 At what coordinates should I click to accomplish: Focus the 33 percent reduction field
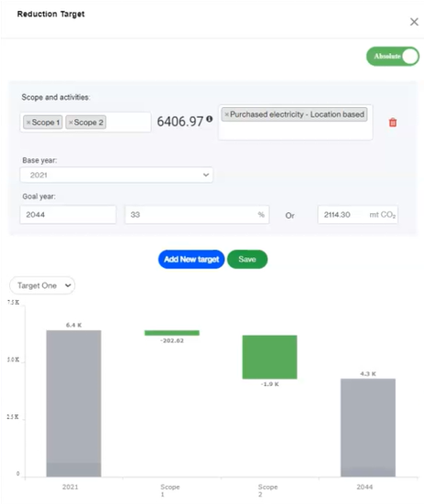[x=197, y=215]
